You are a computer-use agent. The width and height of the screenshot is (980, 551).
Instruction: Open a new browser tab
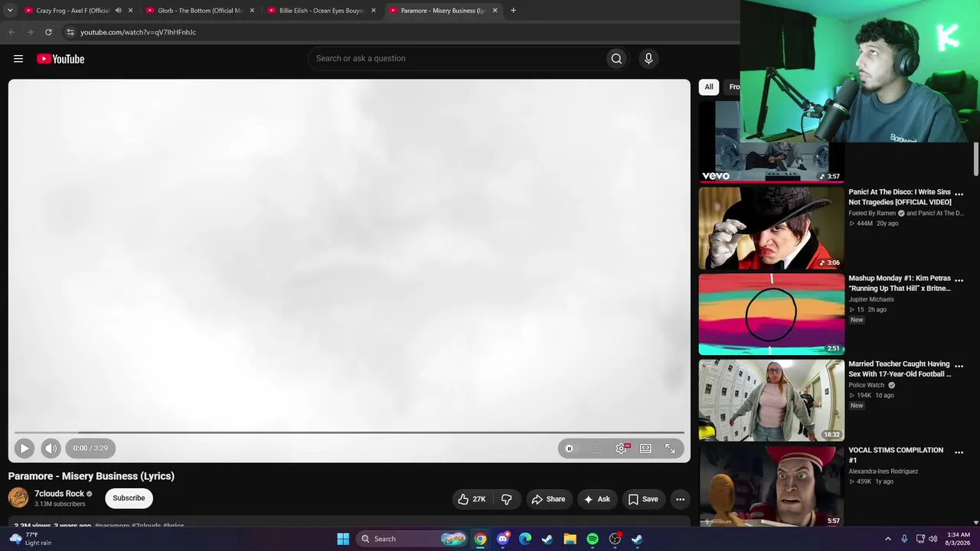click(513, 11)
